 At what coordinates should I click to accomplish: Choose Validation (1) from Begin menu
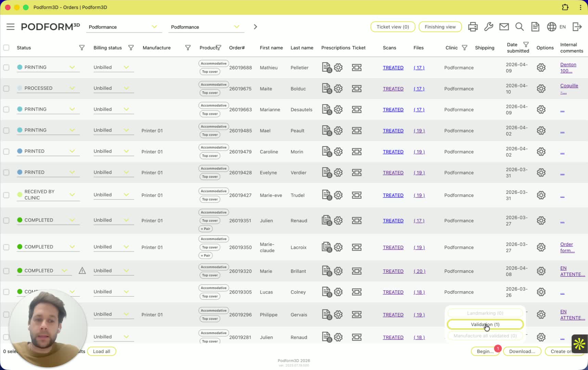click(485, 324)
